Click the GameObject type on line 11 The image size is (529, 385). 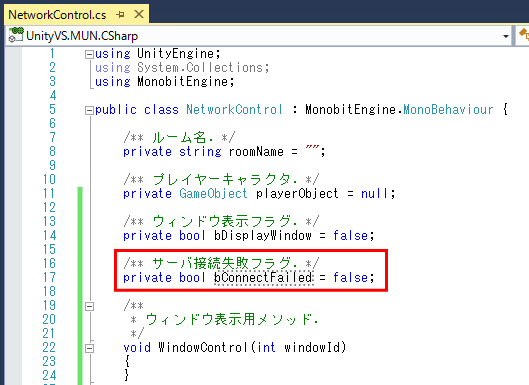tap(213, 194)
